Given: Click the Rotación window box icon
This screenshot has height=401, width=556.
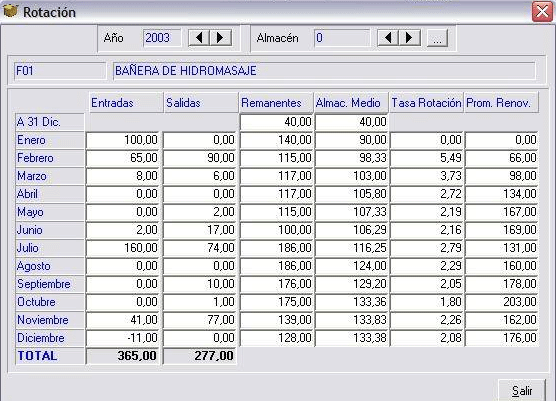Looking at the screenshot, I should click(10, 11).
